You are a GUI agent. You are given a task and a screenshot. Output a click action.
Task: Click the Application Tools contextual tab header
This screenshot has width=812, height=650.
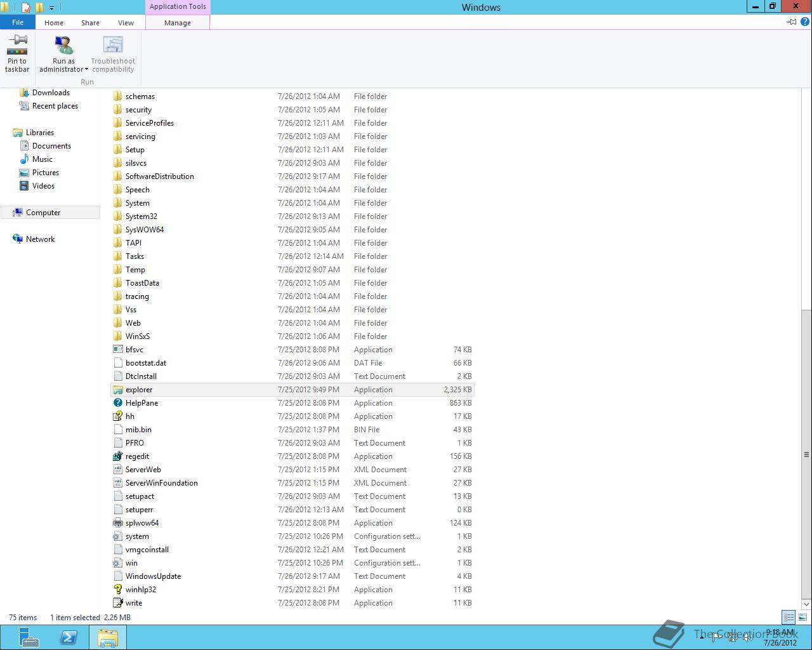click(178, 7)
